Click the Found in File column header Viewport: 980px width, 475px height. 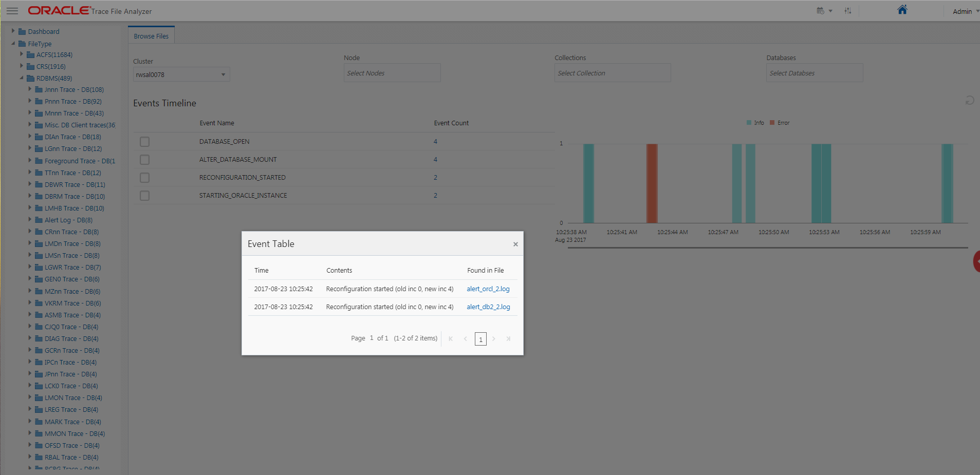click(486, 271)
